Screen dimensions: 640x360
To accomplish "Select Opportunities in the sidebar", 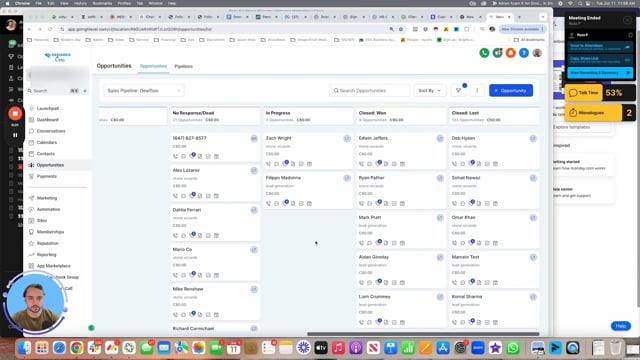I will [50, 165].
